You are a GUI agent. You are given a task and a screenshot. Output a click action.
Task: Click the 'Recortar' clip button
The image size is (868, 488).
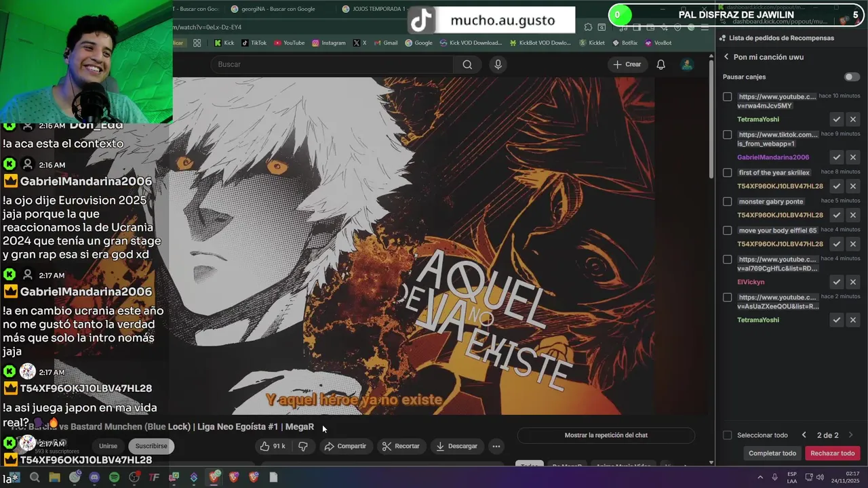coord(401,446)
